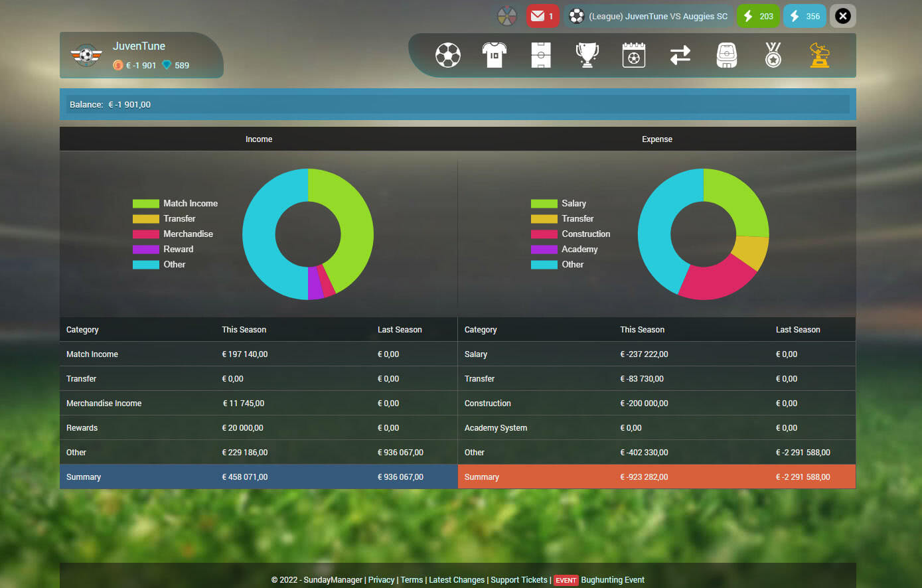Open the medal achievements icon
Viewport: 922px width, 588px height.
(773, 56)
